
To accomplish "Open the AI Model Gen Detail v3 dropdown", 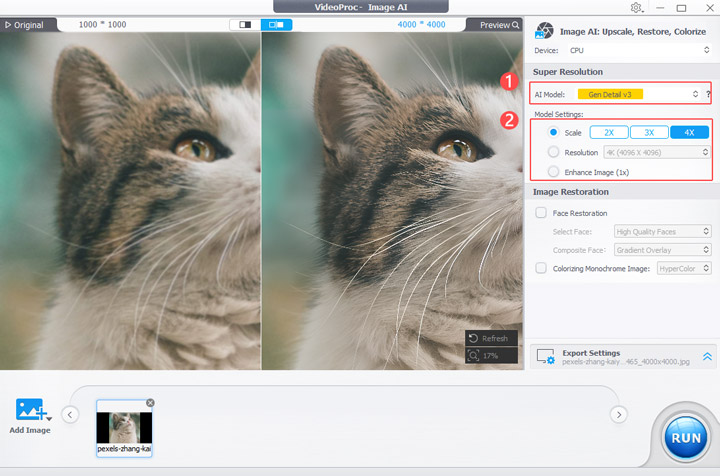I will tap(639, 94).
